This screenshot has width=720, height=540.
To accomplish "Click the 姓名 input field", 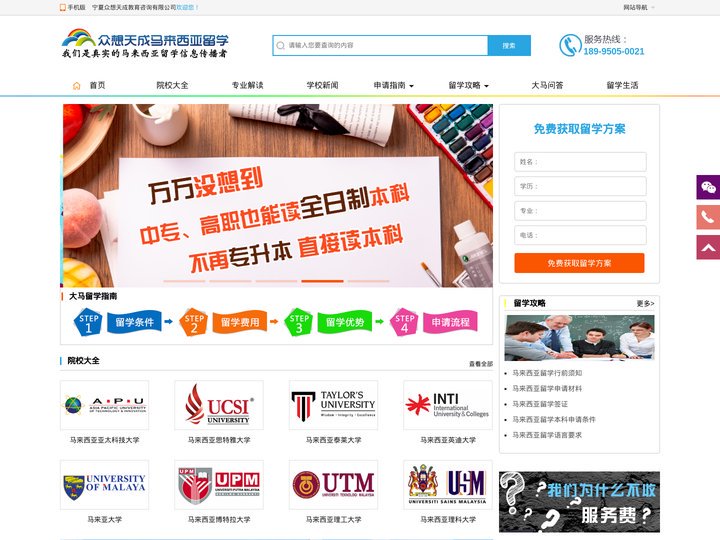I will tap(580, 162).
